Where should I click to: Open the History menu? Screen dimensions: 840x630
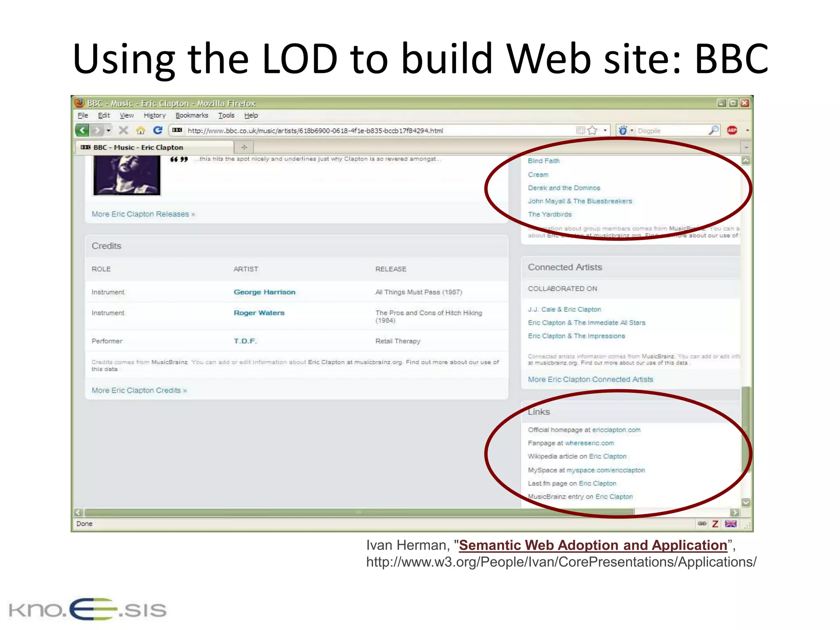pos(155,115)
